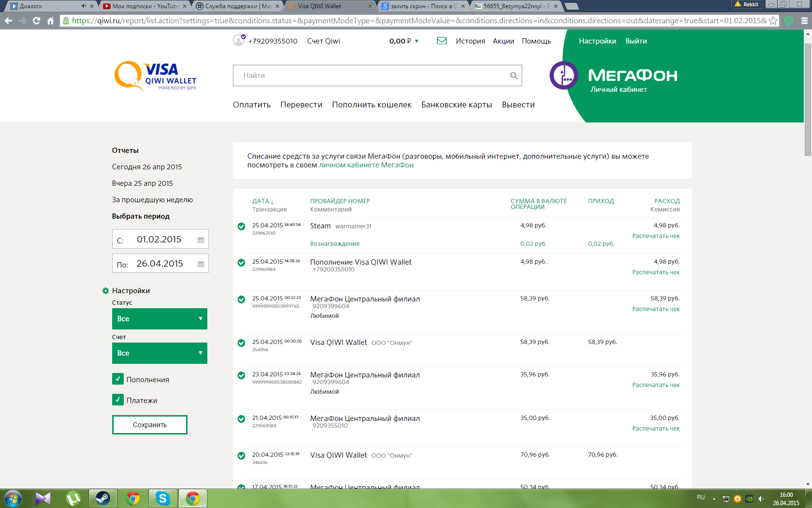This screenshot has width=812, height=508.
Task: Open Вывести menu item
Action: pos(518,105)
